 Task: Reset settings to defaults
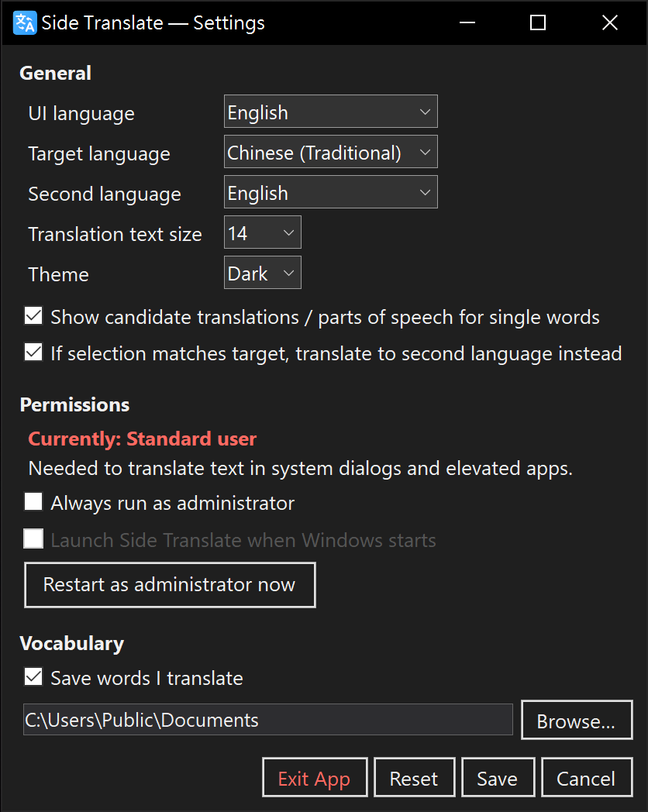(414, 778)
